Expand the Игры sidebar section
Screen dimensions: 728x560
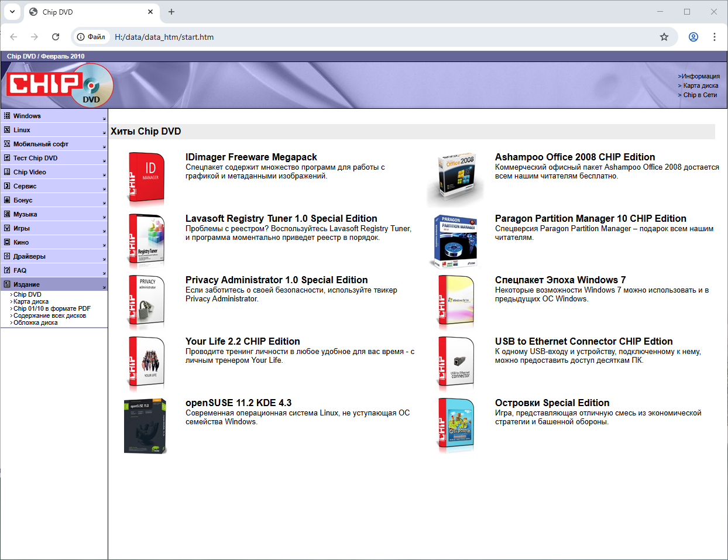(x=54, y=228)
